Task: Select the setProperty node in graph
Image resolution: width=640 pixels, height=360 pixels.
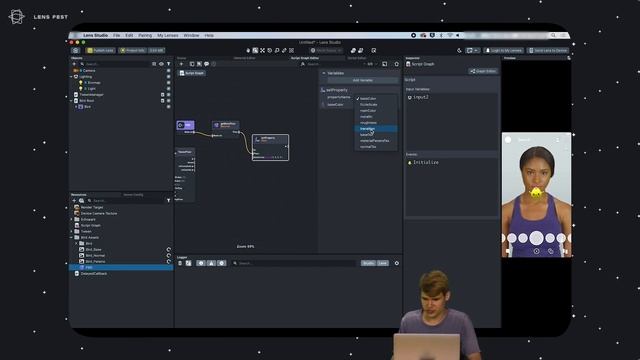Action: click(x=270, y=147)
